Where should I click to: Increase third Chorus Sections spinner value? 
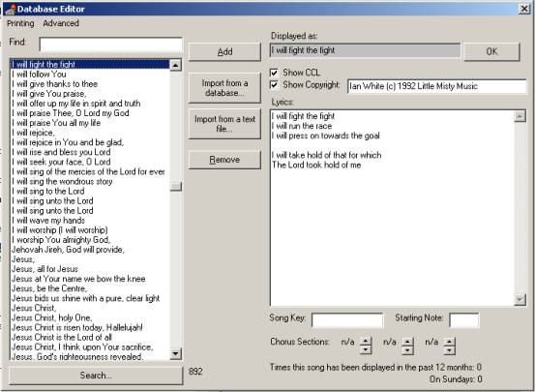coord(450,341)
